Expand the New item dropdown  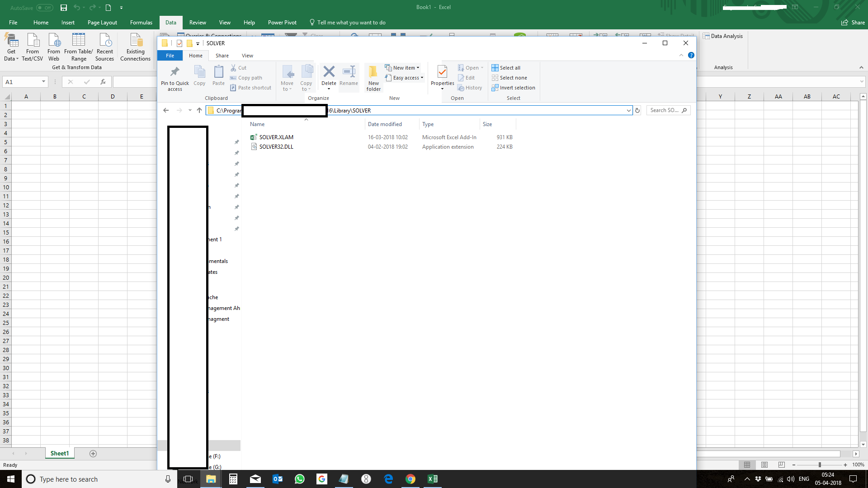click(418, 68)
